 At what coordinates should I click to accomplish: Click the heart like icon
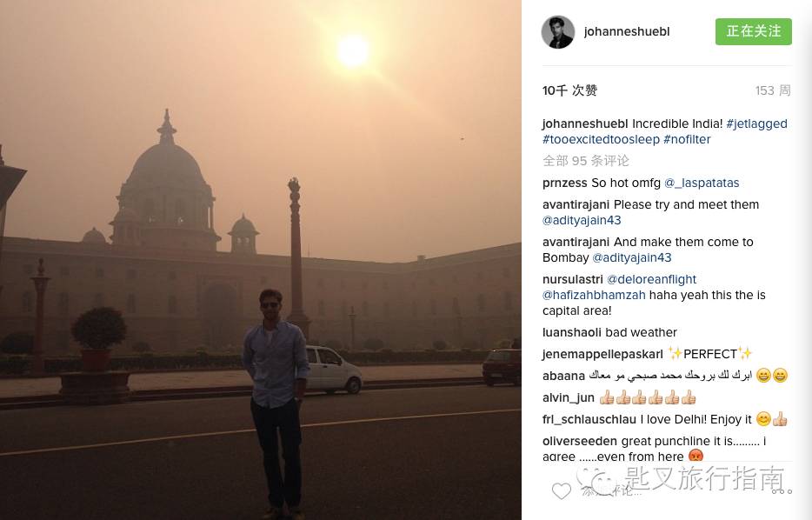(561, 490)
